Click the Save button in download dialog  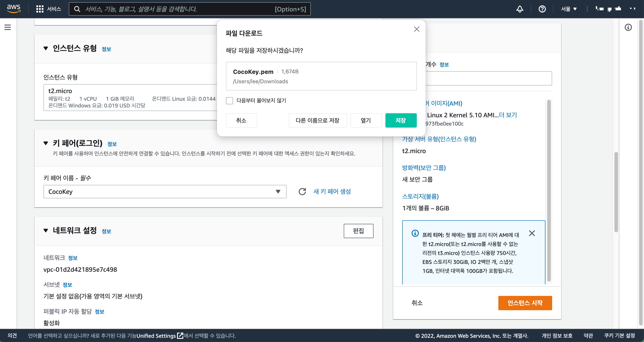[x=400, y=120]
